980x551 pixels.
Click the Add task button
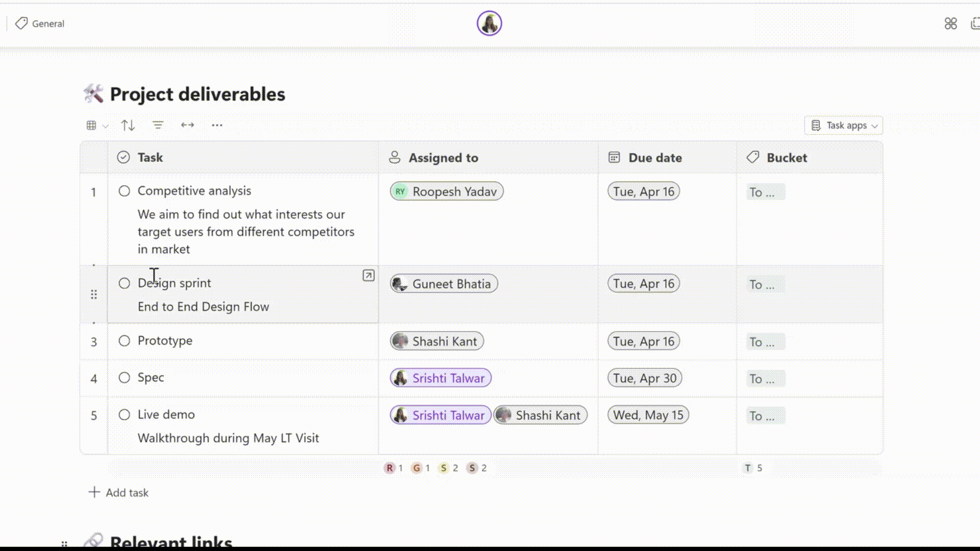tap(119, 492)
